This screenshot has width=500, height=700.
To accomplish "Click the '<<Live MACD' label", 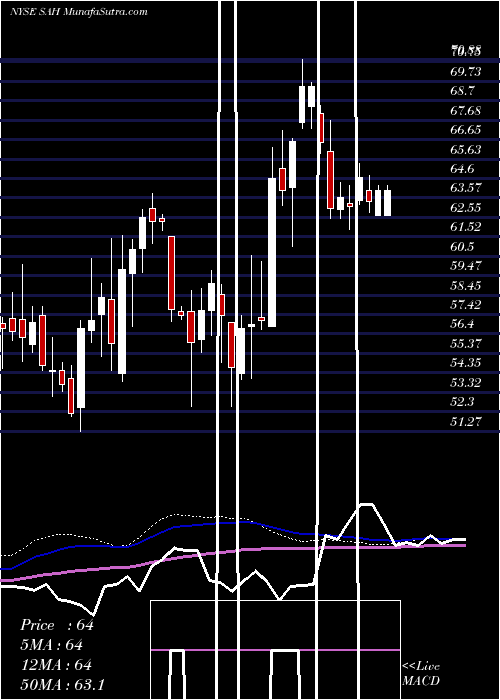I will tap(421, 674).
